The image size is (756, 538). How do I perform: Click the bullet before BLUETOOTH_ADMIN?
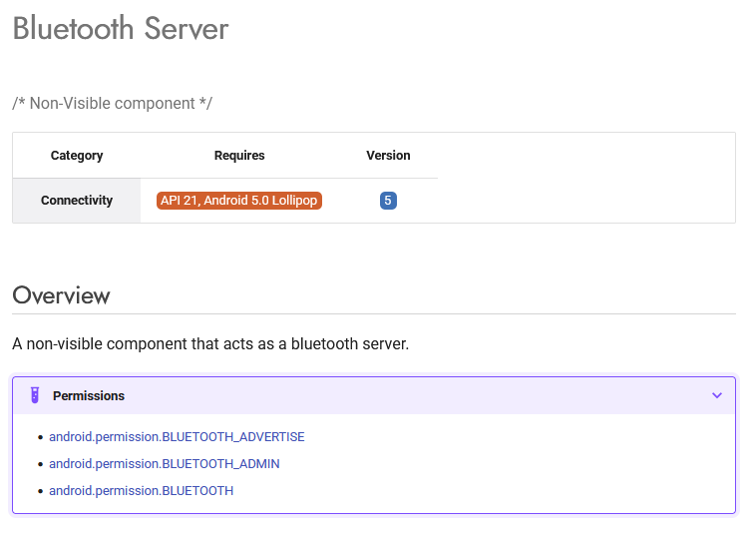[x=40, y=465]
